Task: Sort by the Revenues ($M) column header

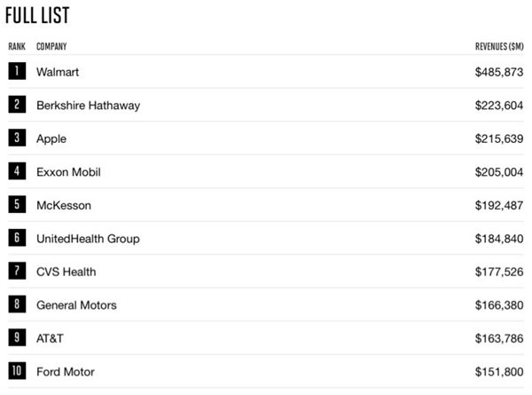Action: tap(499, 46)
